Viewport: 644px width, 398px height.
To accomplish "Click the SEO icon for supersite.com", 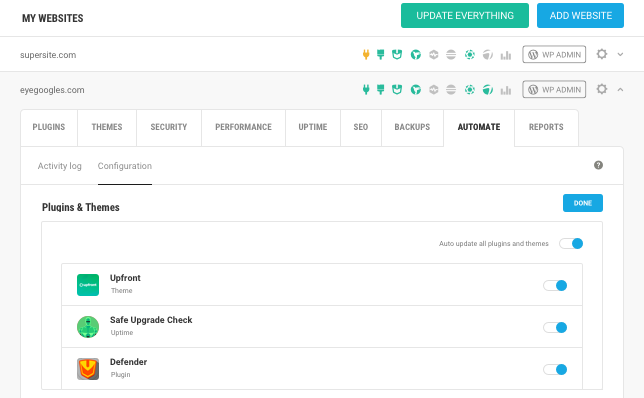I will pyautogui.click(x=451, y=54).
